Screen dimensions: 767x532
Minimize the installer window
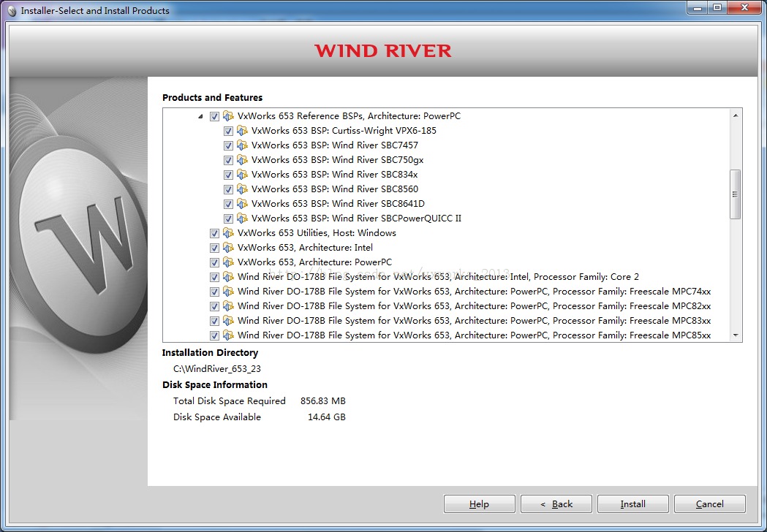coord(698,8)
